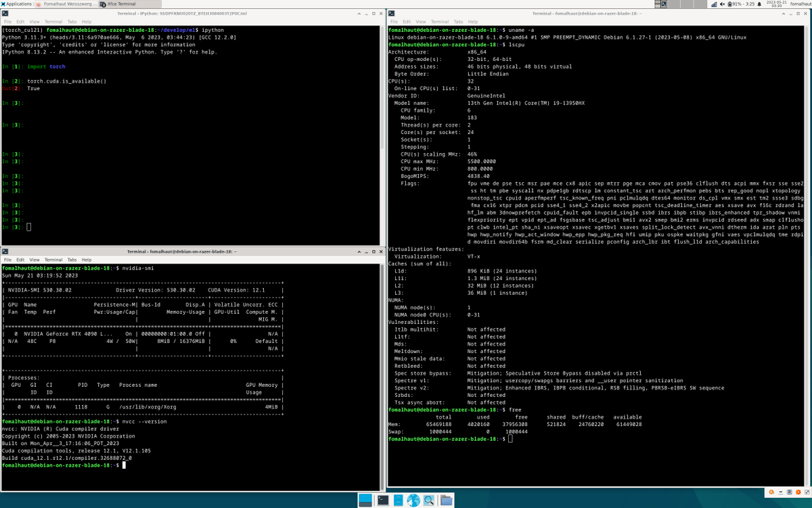Maximize the nvidia-smi terminal window
The height and width of the screenshot is (508, 812).
(x=373, y=252)
